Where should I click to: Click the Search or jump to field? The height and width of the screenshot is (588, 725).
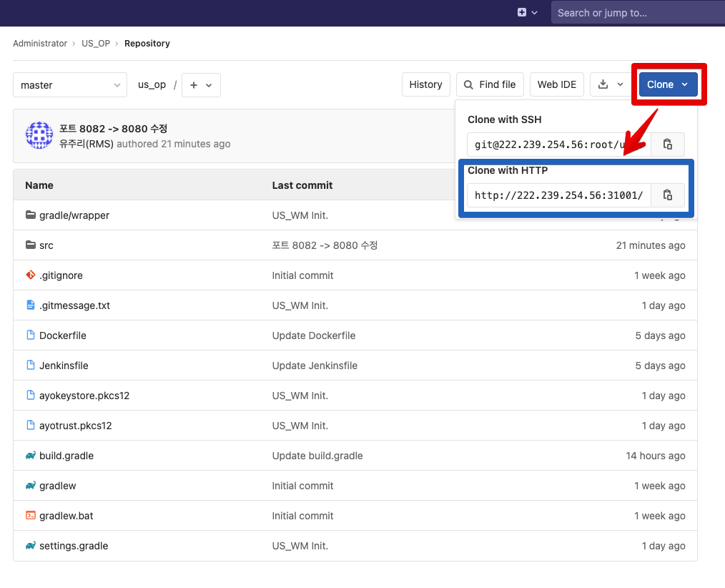636,12
